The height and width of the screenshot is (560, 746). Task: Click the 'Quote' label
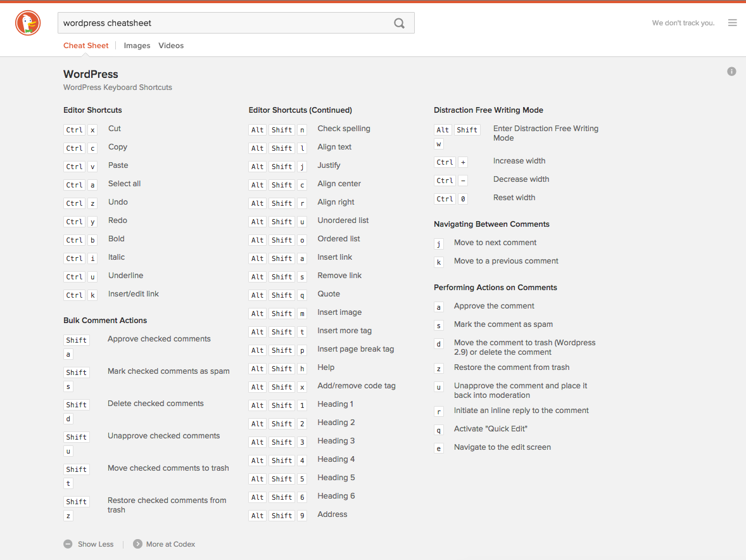(x=329, y=294)
